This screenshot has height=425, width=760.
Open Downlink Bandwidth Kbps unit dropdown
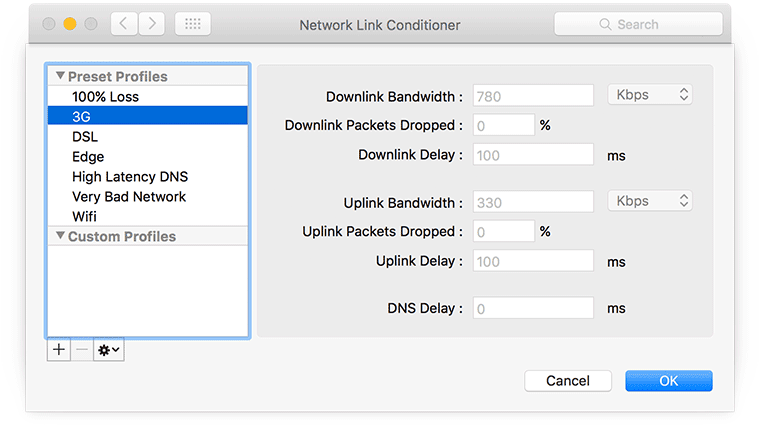click(650, 95)
